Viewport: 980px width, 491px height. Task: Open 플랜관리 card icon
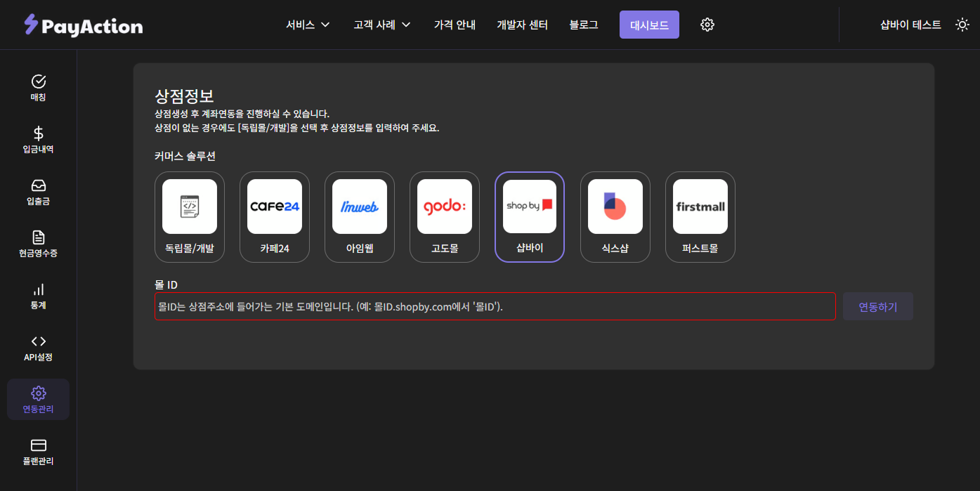39,445
